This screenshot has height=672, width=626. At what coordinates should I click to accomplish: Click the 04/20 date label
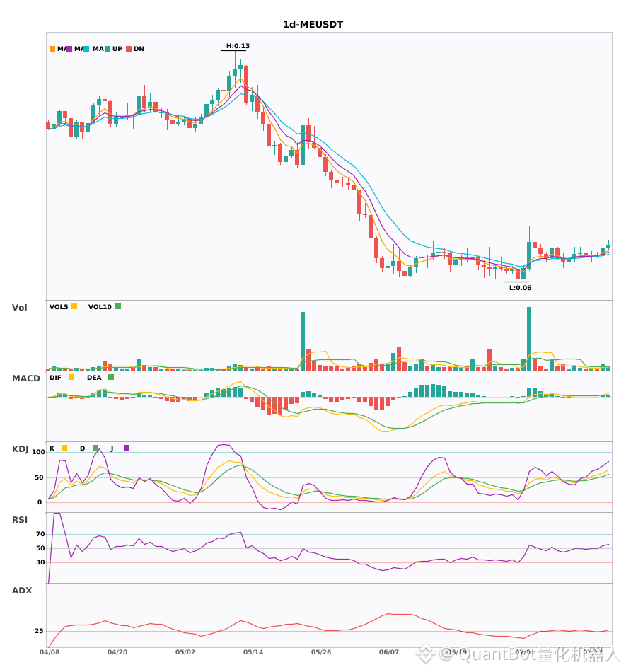pos(117,652)
